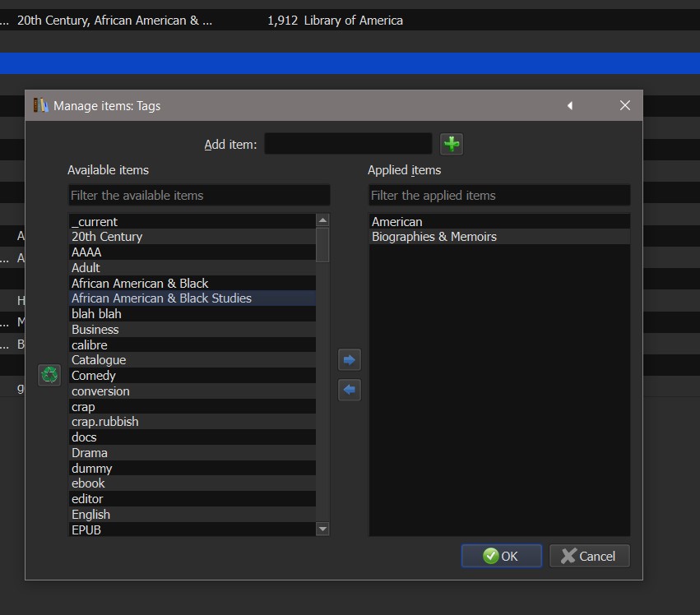Click the green plus add item icon
The width and height of the screenshot is (700, 615).
452,144
